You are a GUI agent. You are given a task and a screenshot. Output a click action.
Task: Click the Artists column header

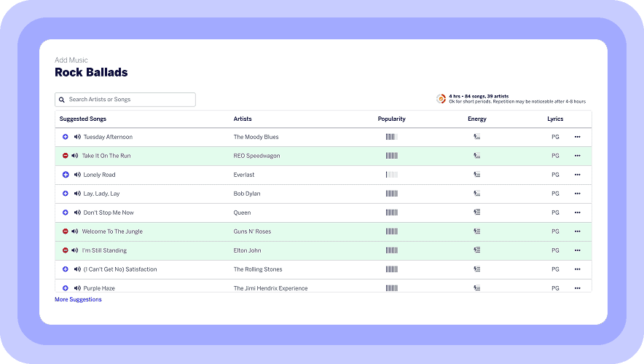(243, 119)
